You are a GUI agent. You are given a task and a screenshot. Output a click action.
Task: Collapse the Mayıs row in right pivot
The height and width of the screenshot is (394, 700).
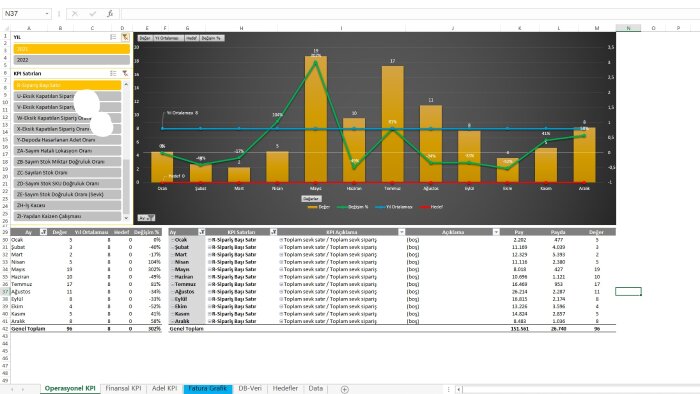click(x=172, y=270)
